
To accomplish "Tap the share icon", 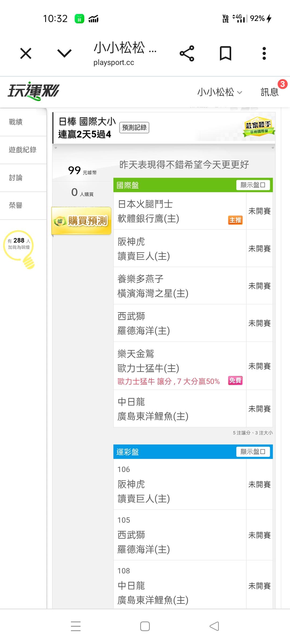I will (187, 53).
